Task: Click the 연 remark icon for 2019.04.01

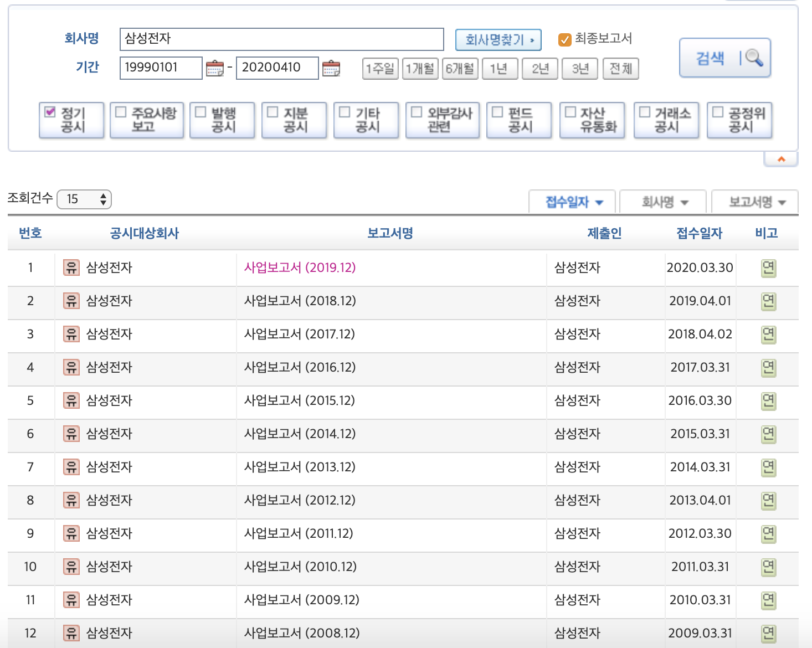Action: (x=768, y=301)
